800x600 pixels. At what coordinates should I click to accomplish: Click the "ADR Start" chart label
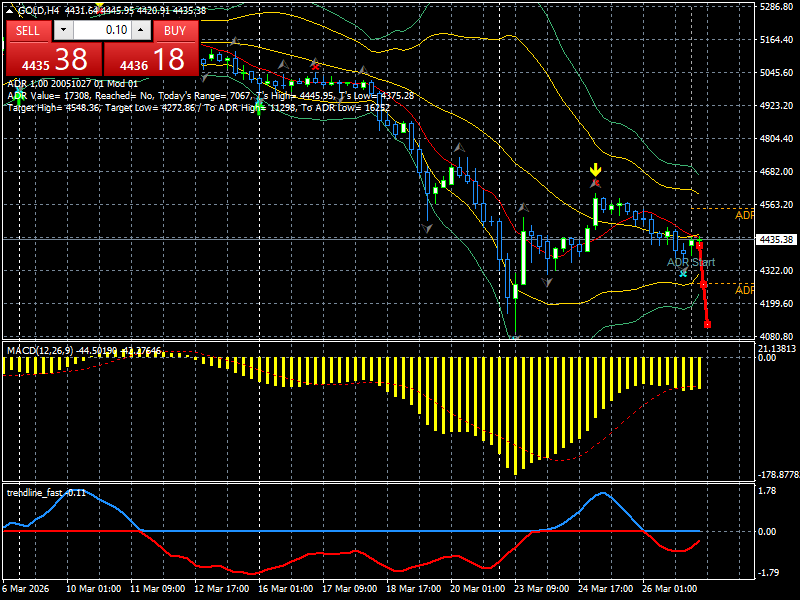691,262
